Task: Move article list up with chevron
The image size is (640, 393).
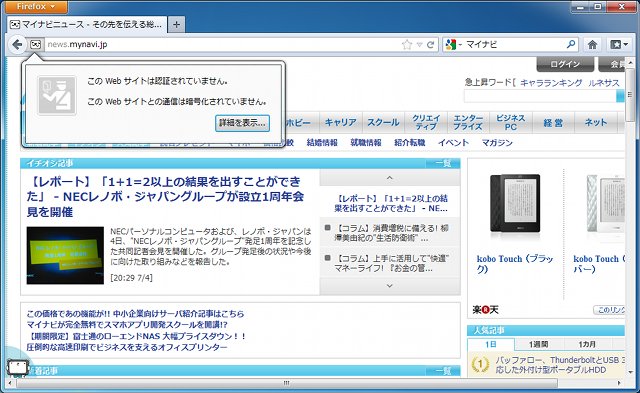Action: click(x=389, y=178)
